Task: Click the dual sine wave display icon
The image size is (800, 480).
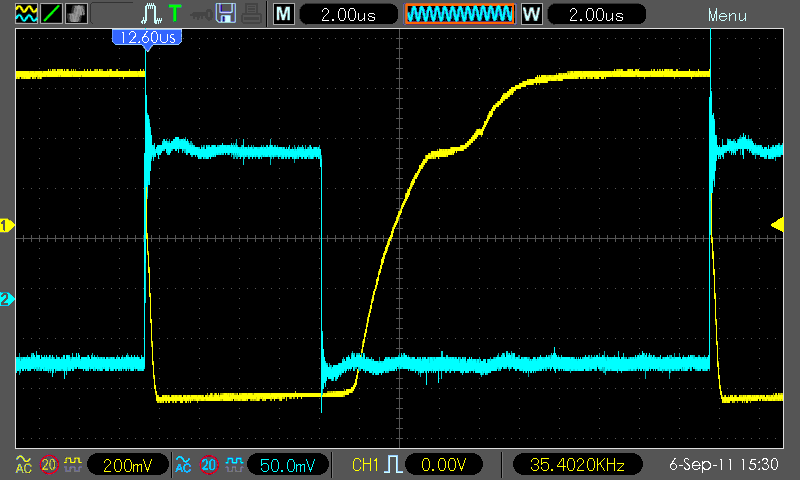Action: [26, 14]
